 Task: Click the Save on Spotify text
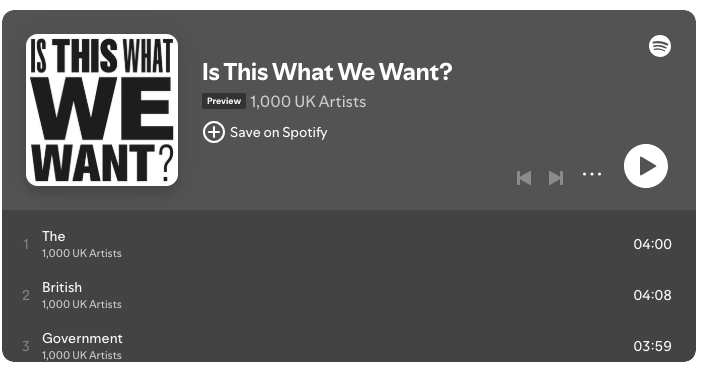pos(279,132)
